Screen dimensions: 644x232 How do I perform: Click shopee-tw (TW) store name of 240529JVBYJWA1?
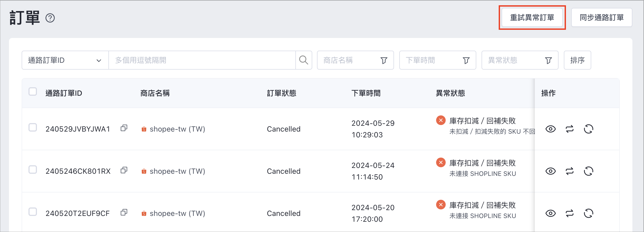point(177,129)
